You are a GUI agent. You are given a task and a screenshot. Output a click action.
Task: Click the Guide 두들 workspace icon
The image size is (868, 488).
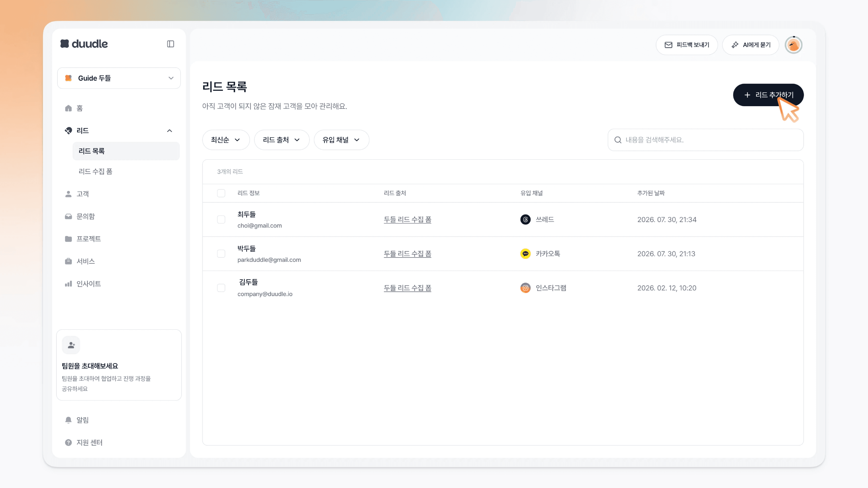[68, 78]
